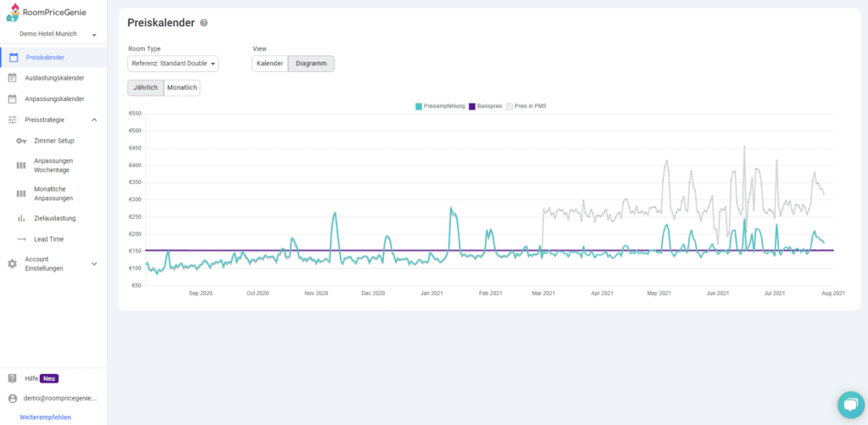
Task: Click the help question mark beside Preiskalender title
Action: [203, 23]
